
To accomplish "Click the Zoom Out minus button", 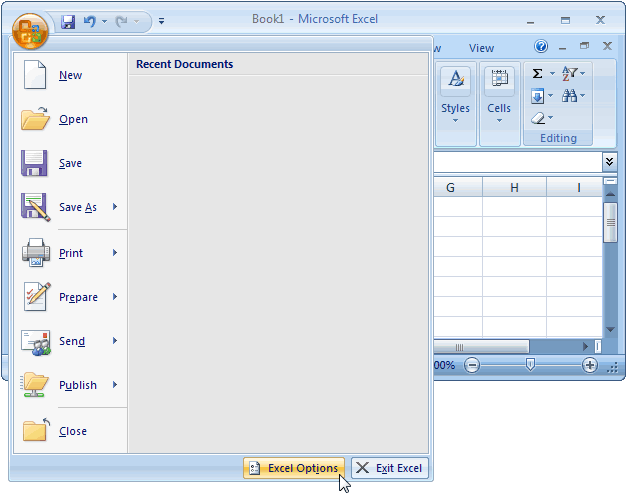I will pos(472,365).
